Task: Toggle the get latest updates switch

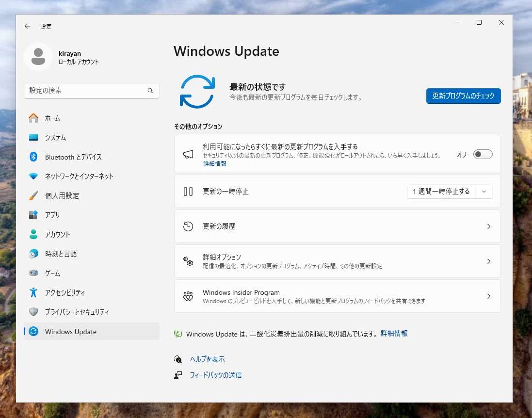Action: (483, 154)
